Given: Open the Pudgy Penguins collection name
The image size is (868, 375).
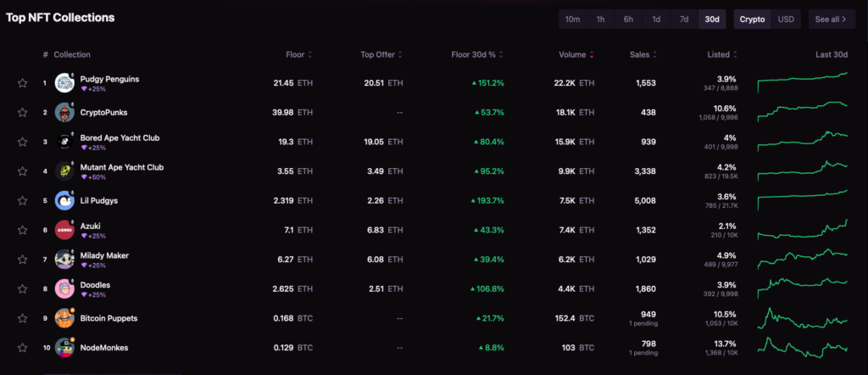Looking at the screenshot, I should [109, 79].
